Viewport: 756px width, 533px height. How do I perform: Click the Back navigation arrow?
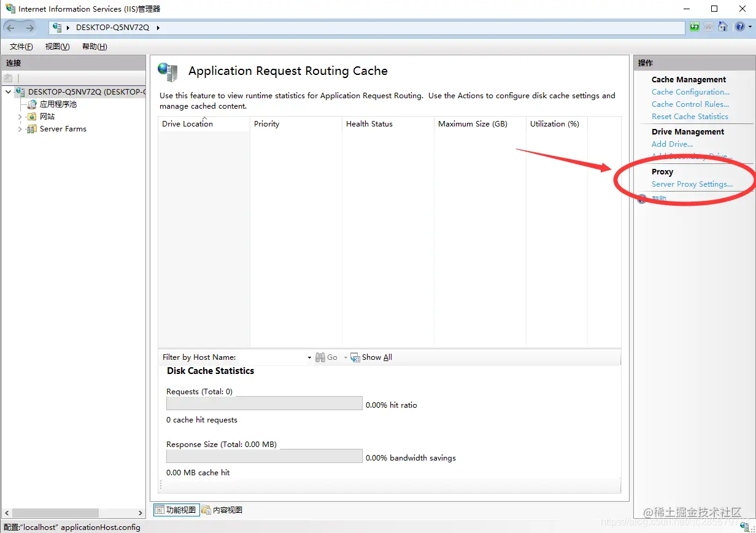(10, 28)
